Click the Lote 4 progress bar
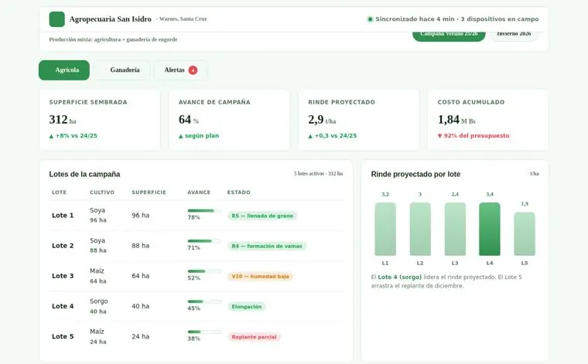This screenshot has width=588, height=364. point(204,301)
